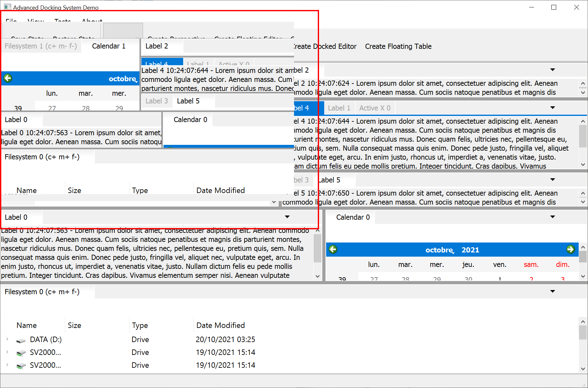The height and width of the screenshot is (388, 588).
Task: Click the scroll-down arrow in the Label 4 panel
Action: click(583, 165)
